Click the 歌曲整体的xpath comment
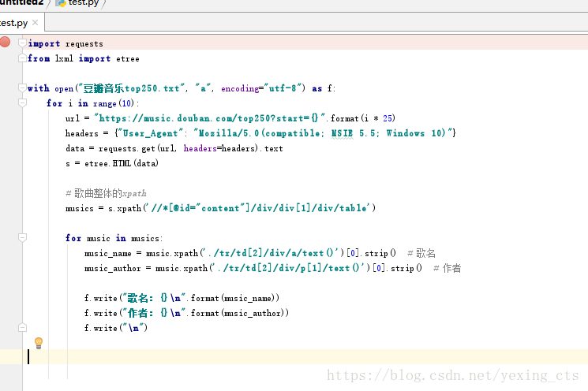Viewport: 588px width, 391px height. pos(106,193)
